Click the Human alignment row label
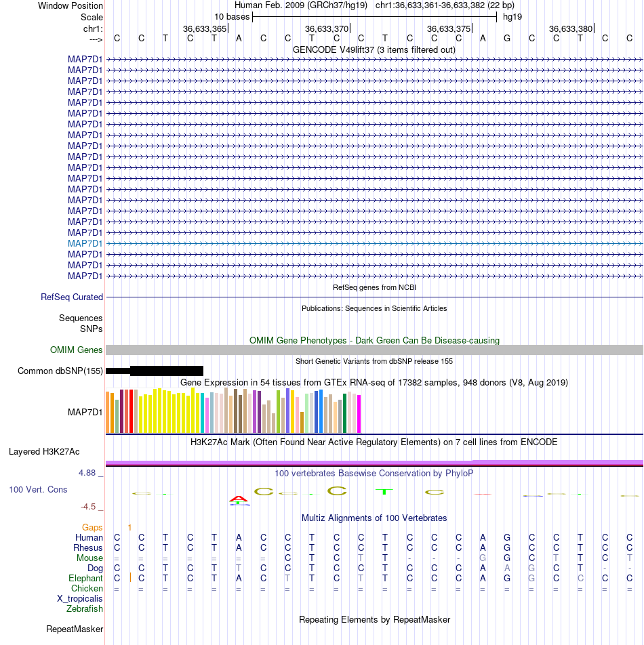 click(89, 538)
